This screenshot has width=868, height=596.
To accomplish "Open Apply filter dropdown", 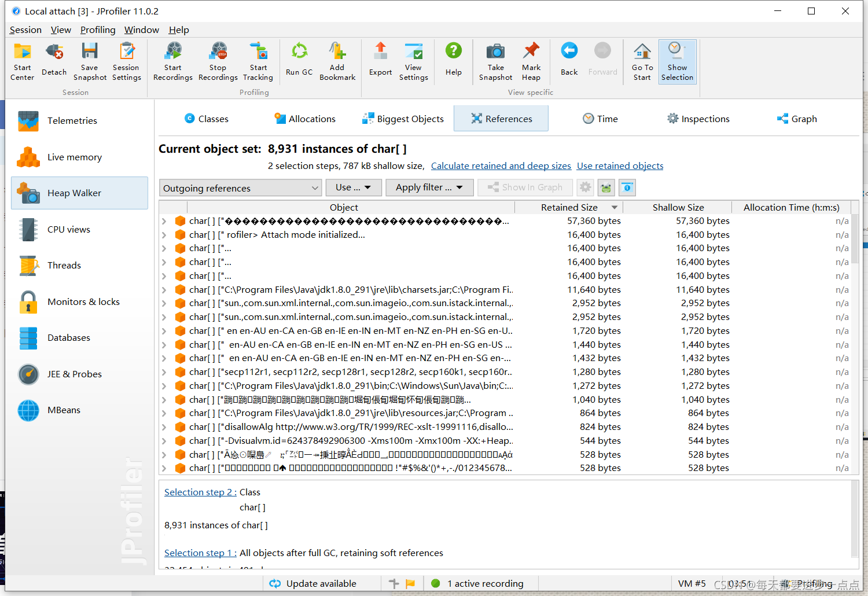I will pos(429,187).
